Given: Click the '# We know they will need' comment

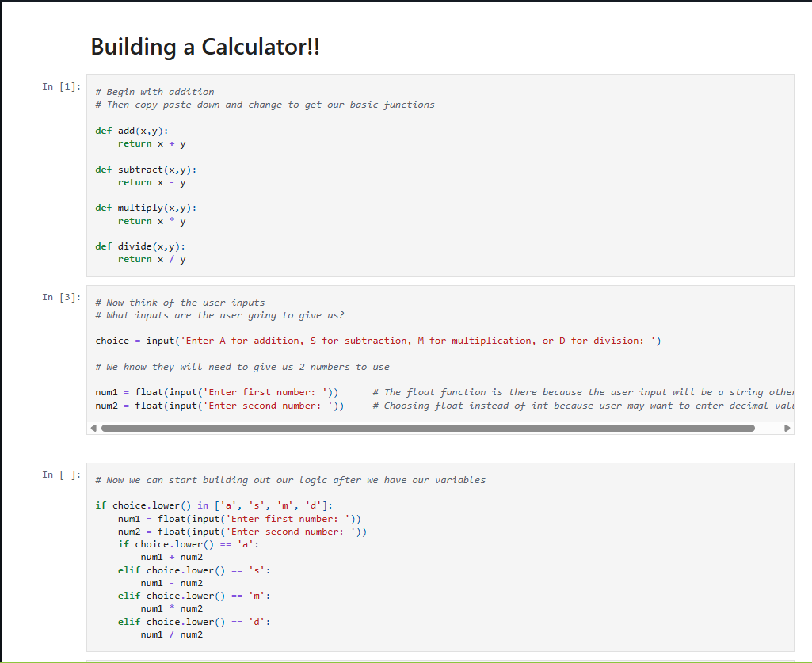Looking at the screenshot, I should [242, 367].
